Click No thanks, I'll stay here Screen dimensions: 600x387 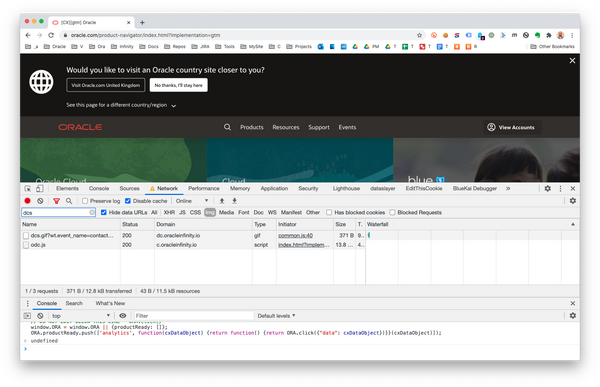point(179,85)
